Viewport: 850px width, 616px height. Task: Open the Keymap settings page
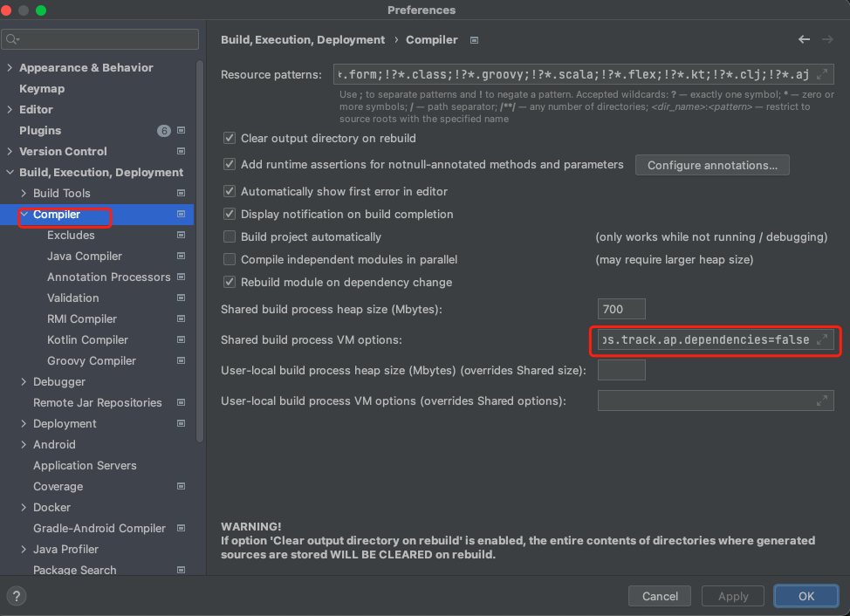click(42, 89)
